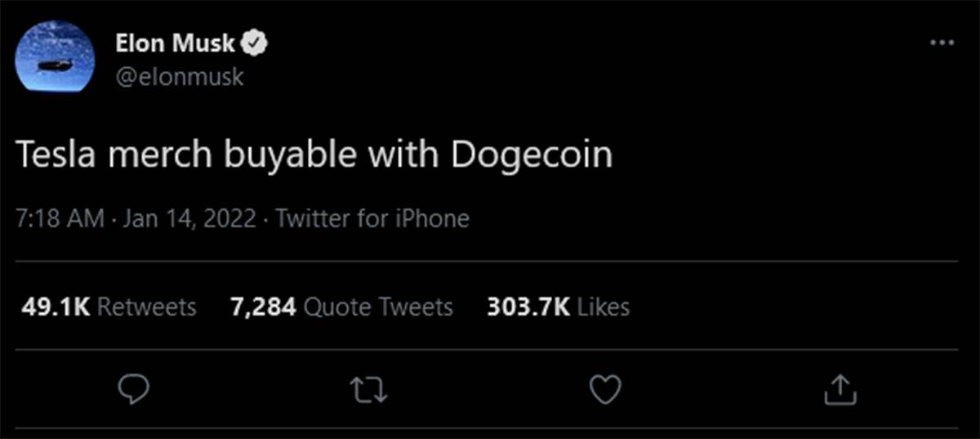
Task: Click the word Dogecoin in the tweet
Action: point(532,155)
